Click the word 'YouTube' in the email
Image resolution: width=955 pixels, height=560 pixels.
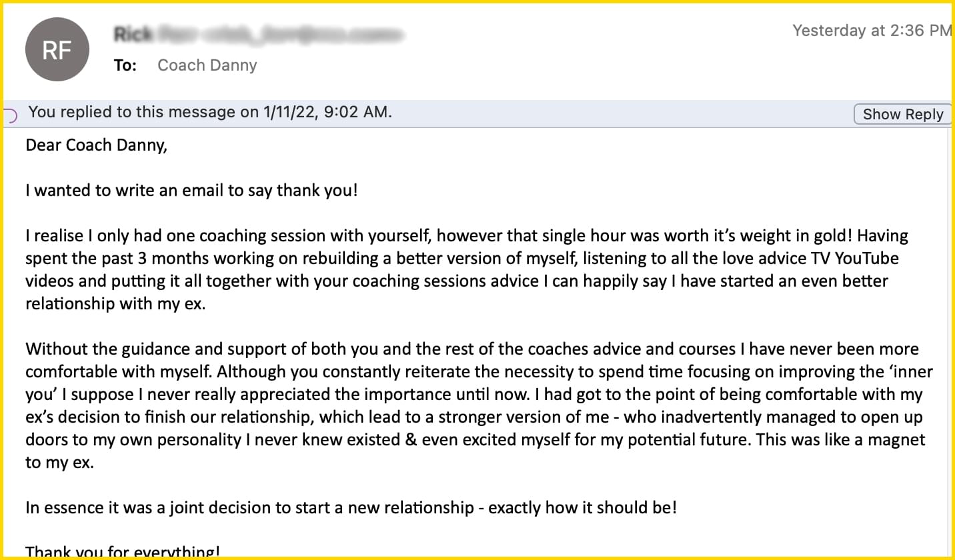tap(867, 259)
